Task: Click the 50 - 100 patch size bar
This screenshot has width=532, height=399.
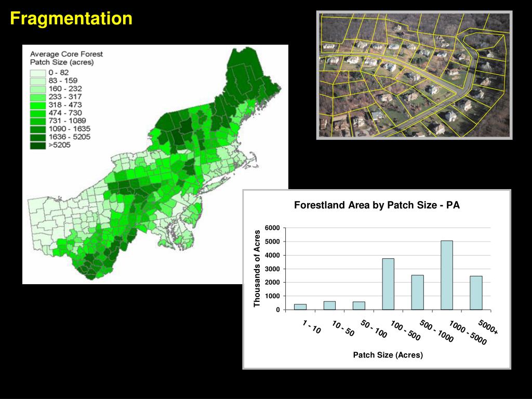Action: point(359,305)
